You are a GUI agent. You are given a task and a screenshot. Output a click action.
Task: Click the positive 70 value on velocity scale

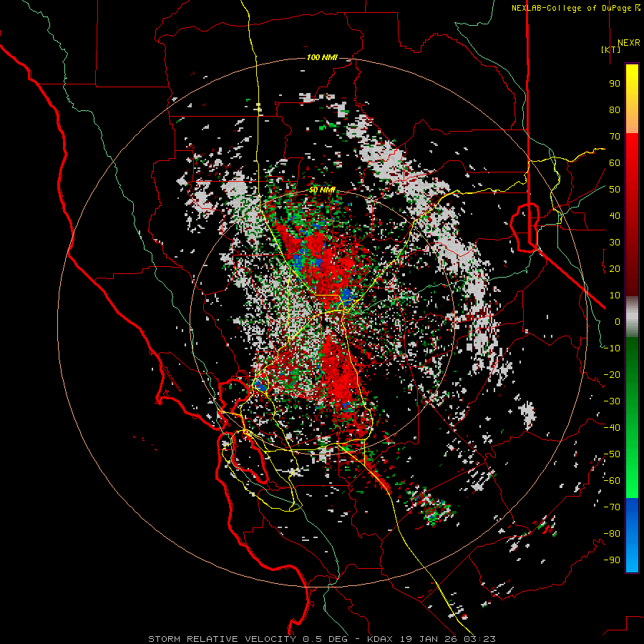click(615, 137)
